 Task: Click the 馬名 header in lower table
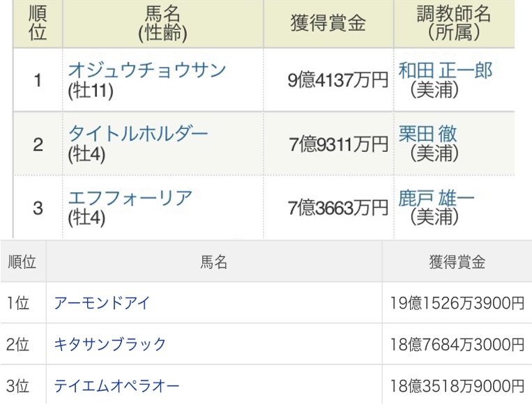214,261
